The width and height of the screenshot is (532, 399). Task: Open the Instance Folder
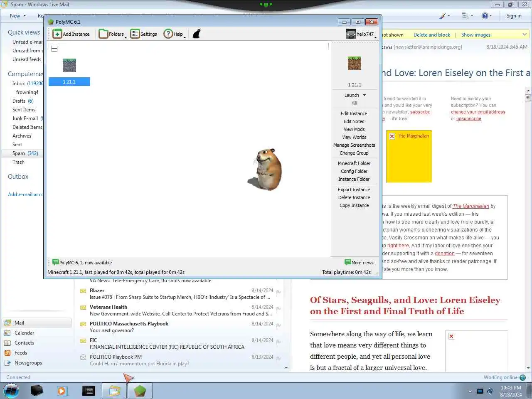[354, 179]
